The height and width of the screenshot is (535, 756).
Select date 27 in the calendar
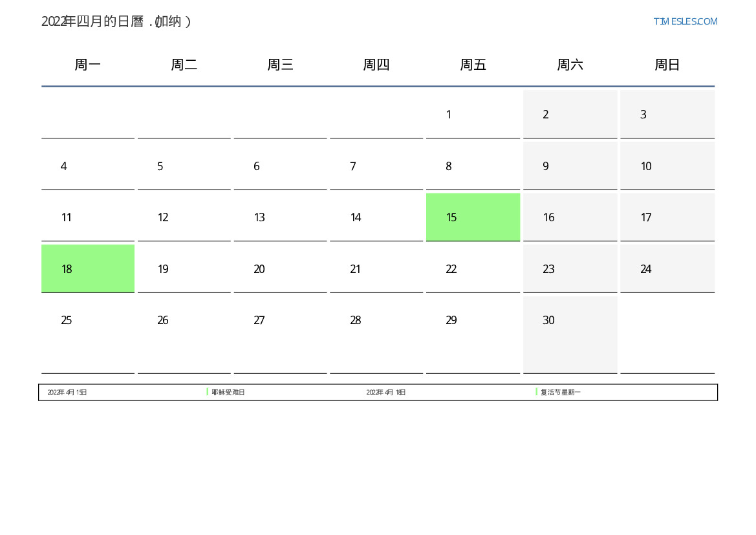tap(280, 335)
